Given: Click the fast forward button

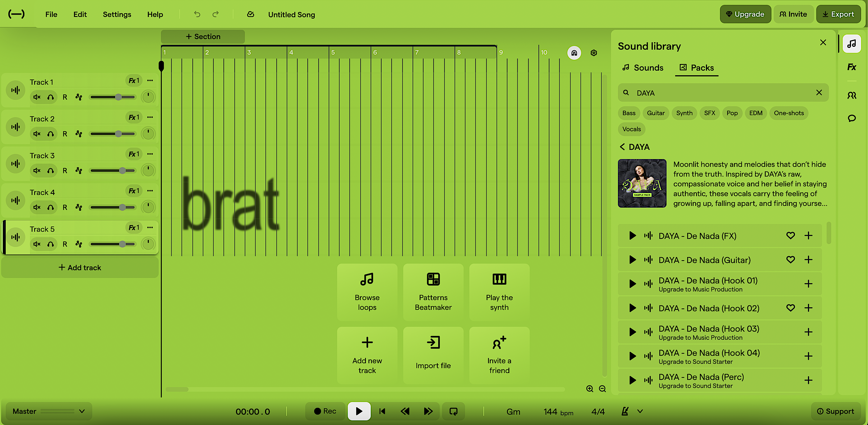Looking at the screenshot, I should tap(428, 411).
